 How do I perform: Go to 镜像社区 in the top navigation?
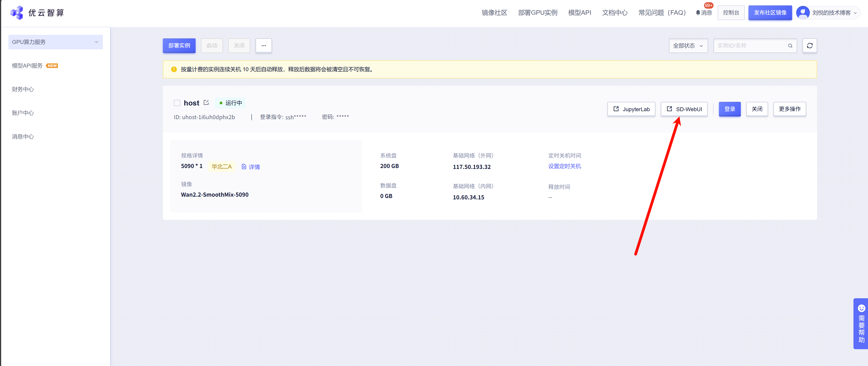pyautogui.click(x=494, y=13)
